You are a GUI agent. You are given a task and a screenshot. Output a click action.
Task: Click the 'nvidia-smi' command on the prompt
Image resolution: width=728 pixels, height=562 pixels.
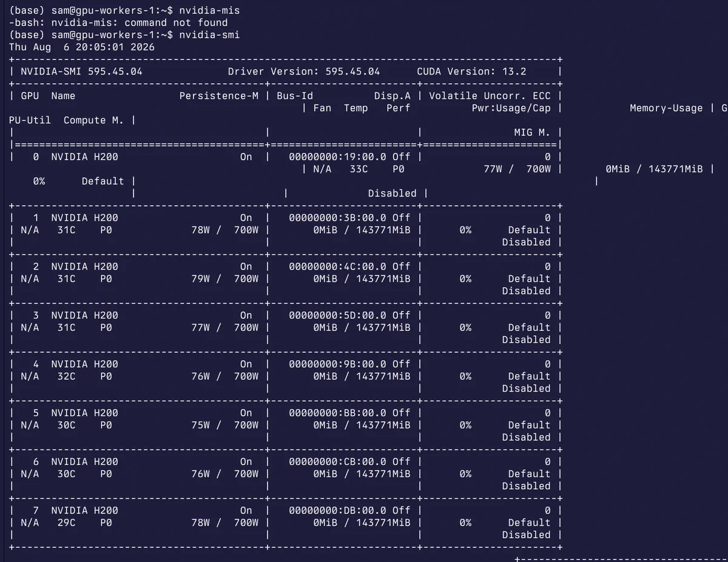tap(209, 35)
